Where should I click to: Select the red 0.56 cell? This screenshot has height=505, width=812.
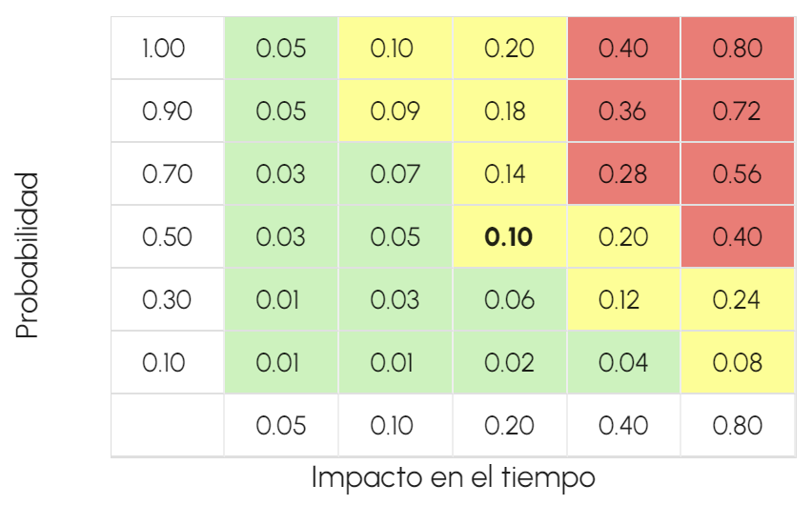tap(737, 174)
